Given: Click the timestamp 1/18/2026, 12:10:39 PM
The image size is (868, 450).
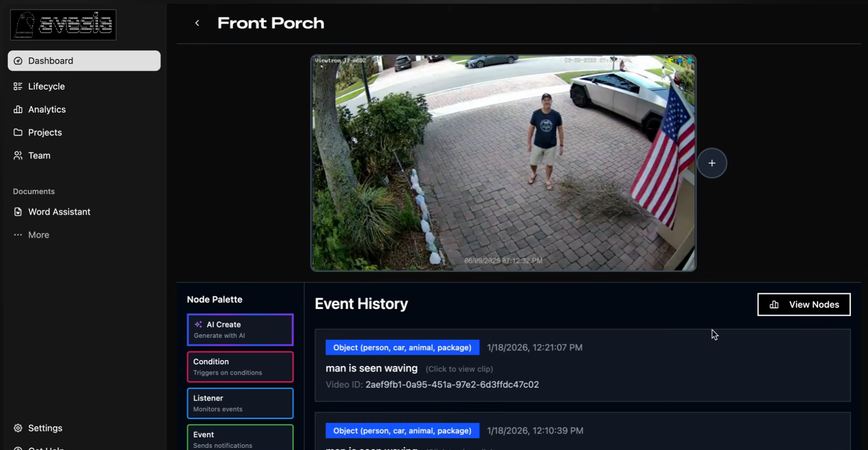Looking at the screenshot, I should (x=535, y=431).
